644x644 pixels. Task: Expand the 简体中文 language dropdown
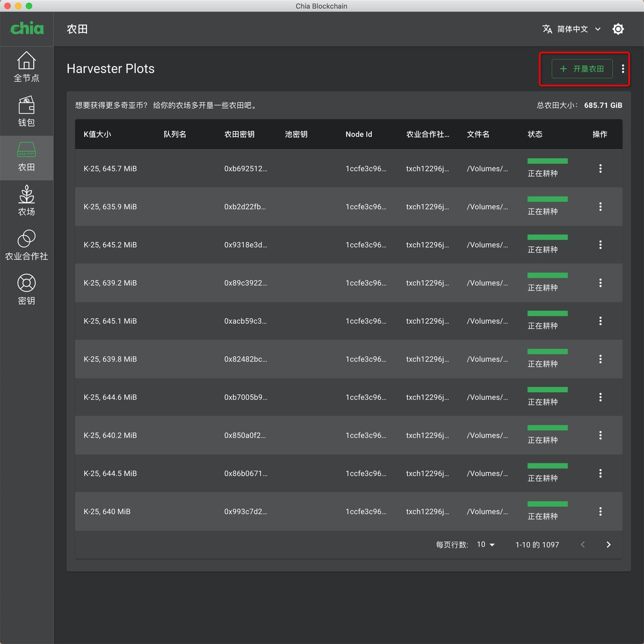572,29
